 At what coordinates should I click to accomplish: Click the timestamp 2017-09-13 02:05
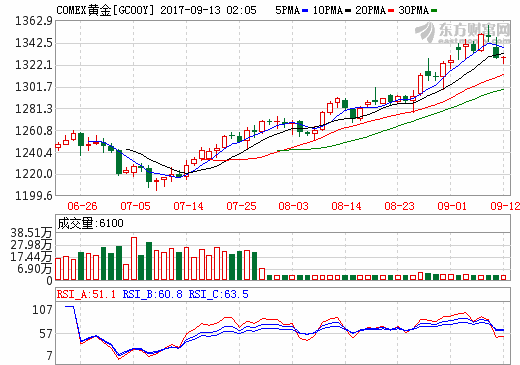[208, 10]
